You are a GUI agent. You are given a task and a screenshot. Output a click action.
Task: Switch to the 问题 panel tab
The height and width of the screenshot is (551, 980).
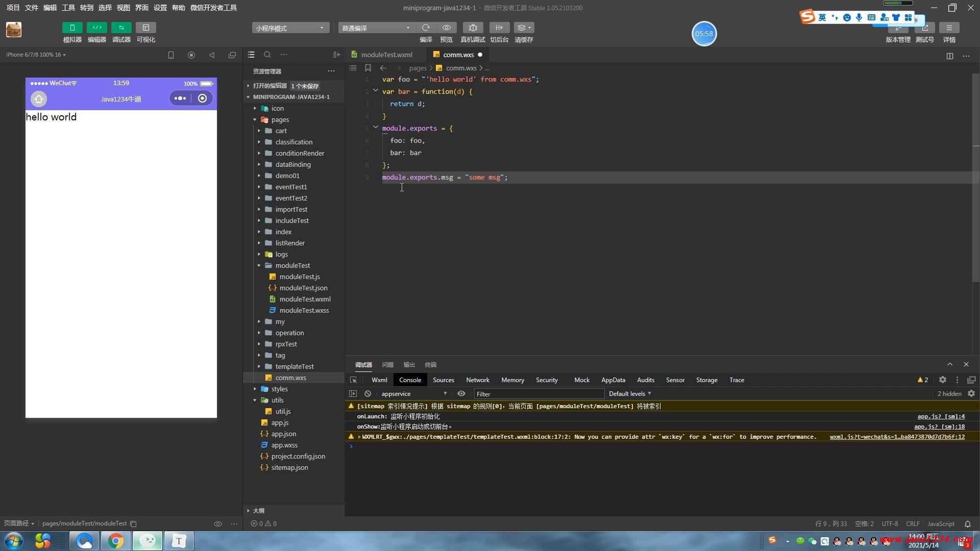(x=388, y=365)
